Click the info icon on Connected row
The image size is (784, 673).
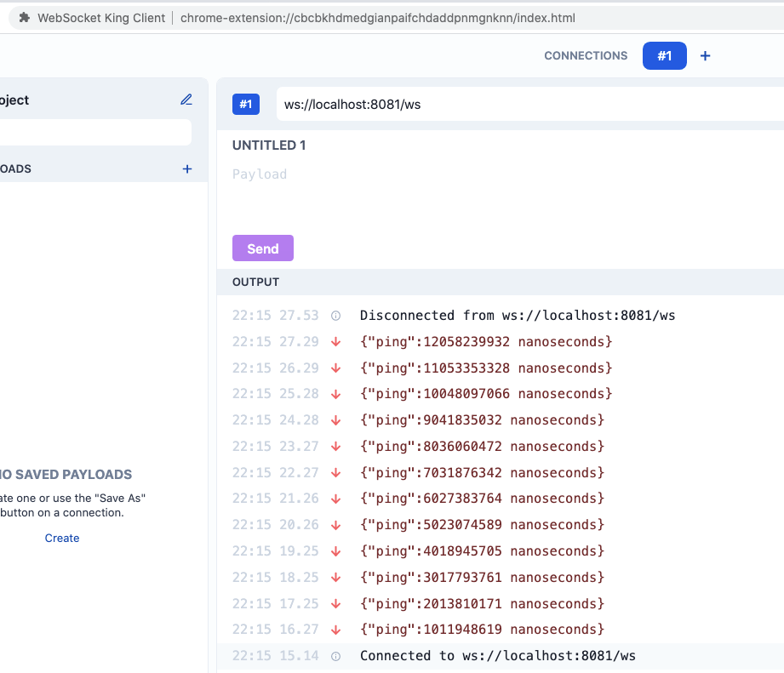(336, 656)
